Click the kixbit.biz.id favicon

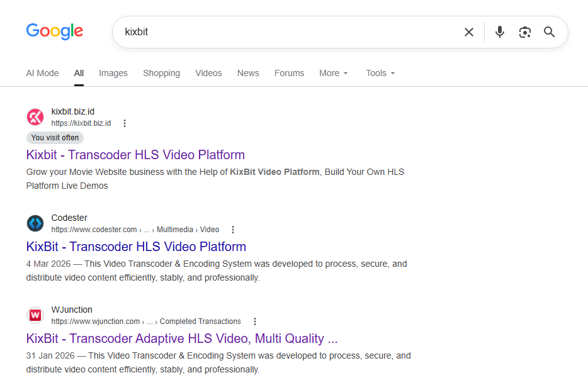coord(35,117)
